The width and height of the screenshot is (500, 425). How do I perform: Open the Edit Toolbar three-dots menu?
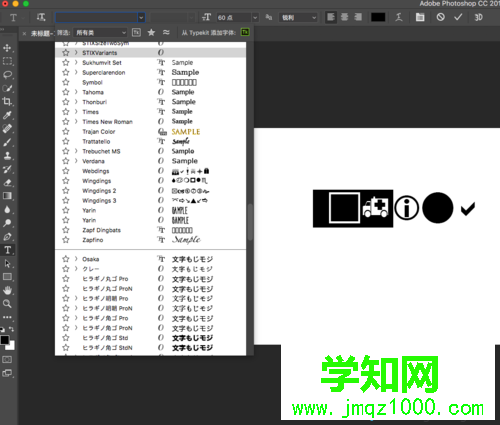(x=7, y=317)
